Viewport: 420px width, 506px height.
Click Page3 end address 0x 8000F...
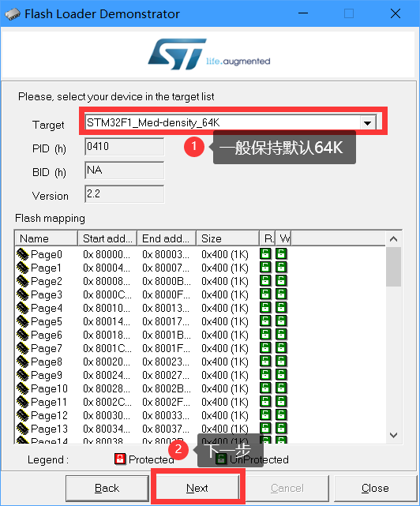coord(166,294)
